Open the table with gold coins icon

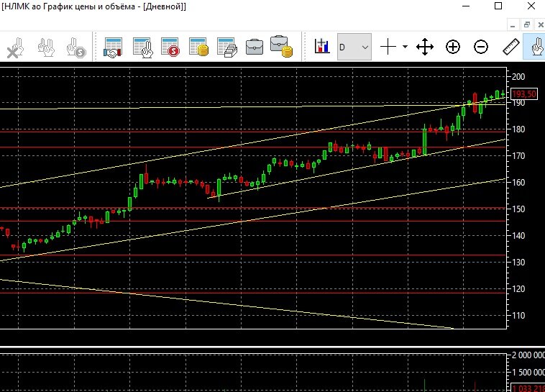click(198, 47)
